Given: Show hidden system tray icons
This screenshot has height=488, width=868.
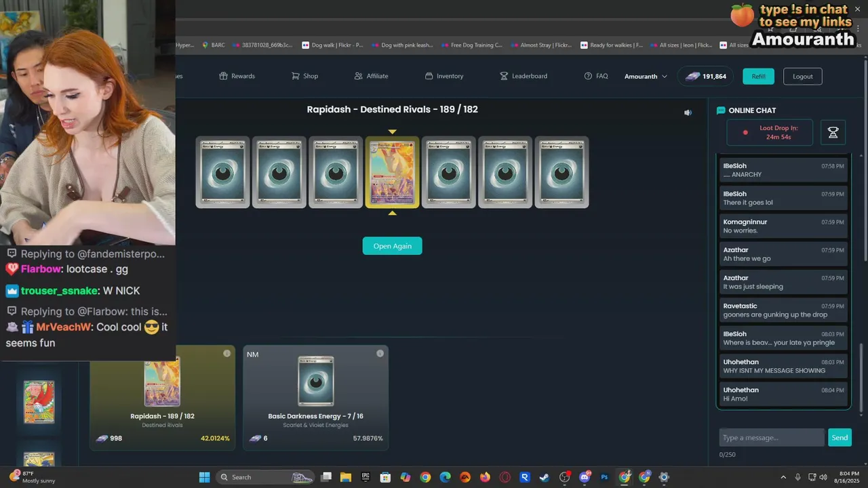Looking at the screenshot, I should (x=783, y=477).
